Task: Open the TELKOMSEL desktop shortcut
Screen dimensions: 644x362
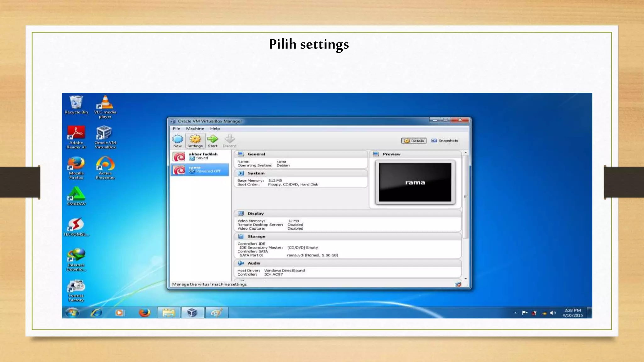Action: pos(76,227)
